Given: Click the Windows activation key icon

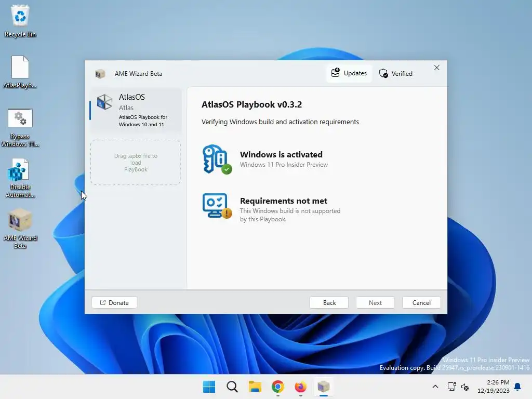Looking at the screenshot, I should click(217, 159).
